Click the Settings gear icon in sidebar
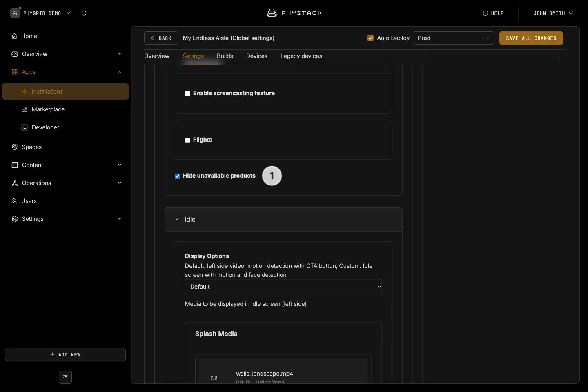This screenshot has height=392, width=588. tap(15, 219)
